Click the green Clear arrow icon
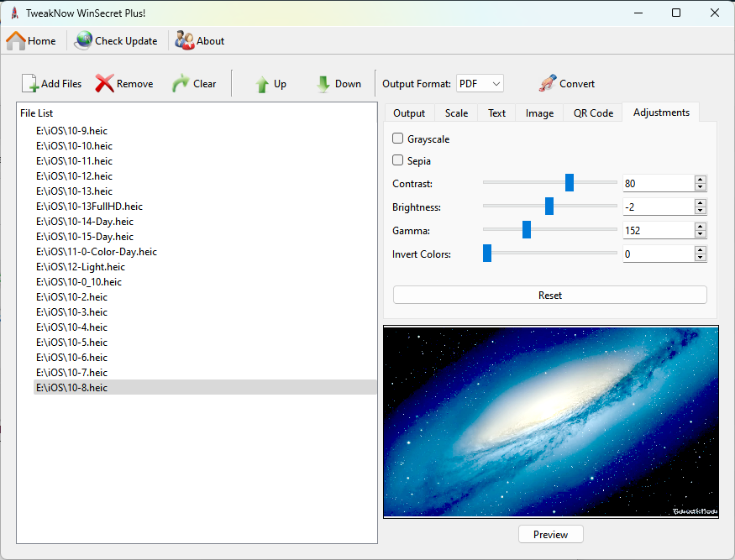The height and width of the screenshot is (560, 735). coord(181,83)
